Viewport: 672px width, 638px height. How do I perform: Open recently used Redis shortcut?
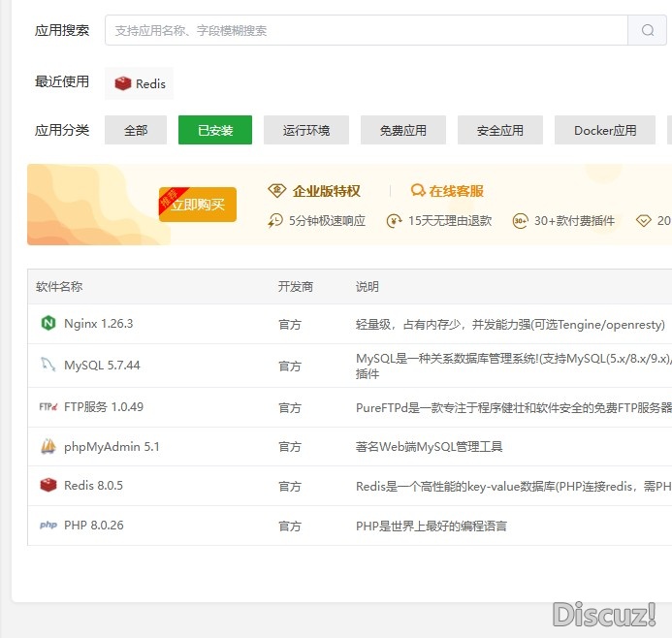140,83
